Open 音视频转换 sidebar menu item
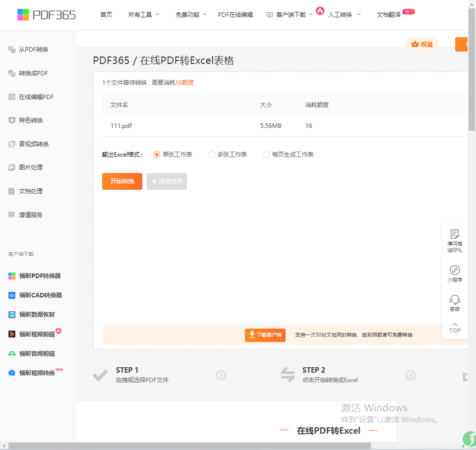Viewport: 476px width, 450px height. coord(34,144)
